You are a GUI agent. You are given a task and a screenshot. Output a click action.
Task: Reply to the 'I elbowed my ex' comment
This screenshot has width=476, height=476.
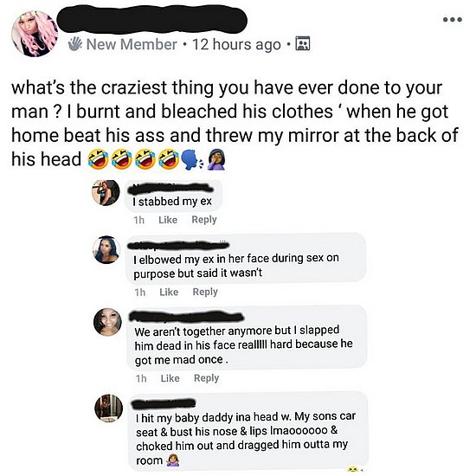tap(205, 292)
